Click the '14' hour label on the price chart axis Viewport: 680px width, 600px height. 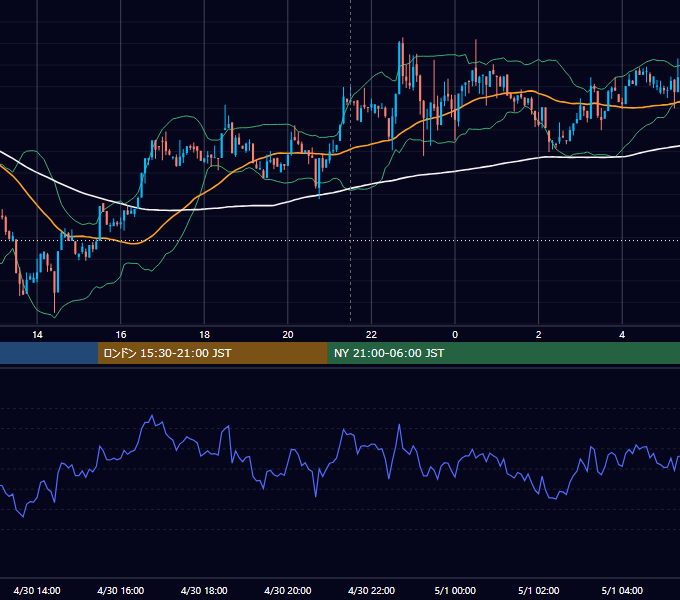pos(37,335)
